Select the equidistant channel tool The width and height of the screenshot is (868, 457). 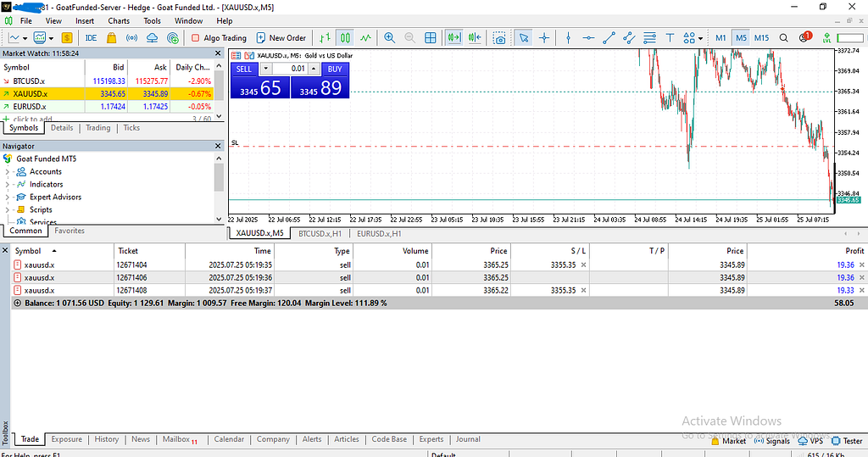coord(629,37)
